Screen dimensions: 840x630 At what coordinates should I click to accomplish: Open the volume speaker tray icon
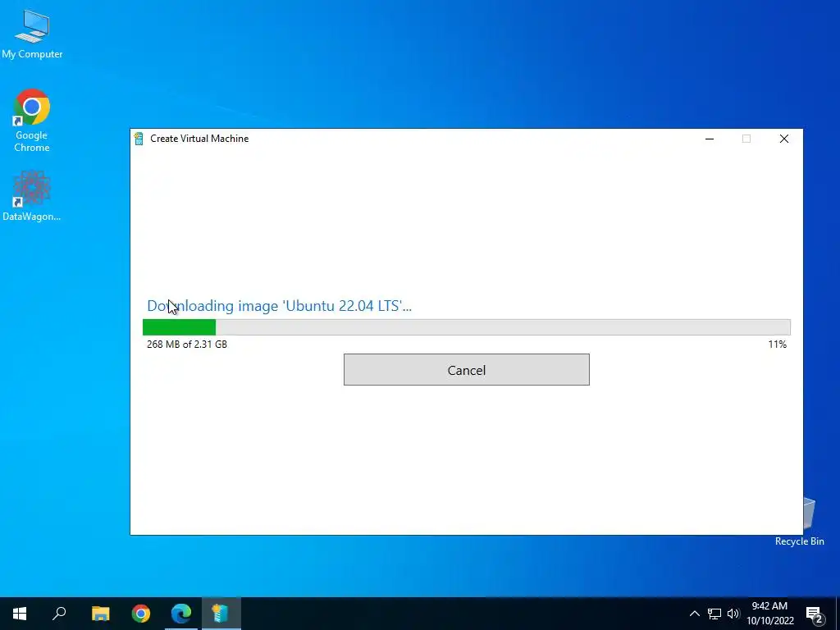[x=733, y=614]
